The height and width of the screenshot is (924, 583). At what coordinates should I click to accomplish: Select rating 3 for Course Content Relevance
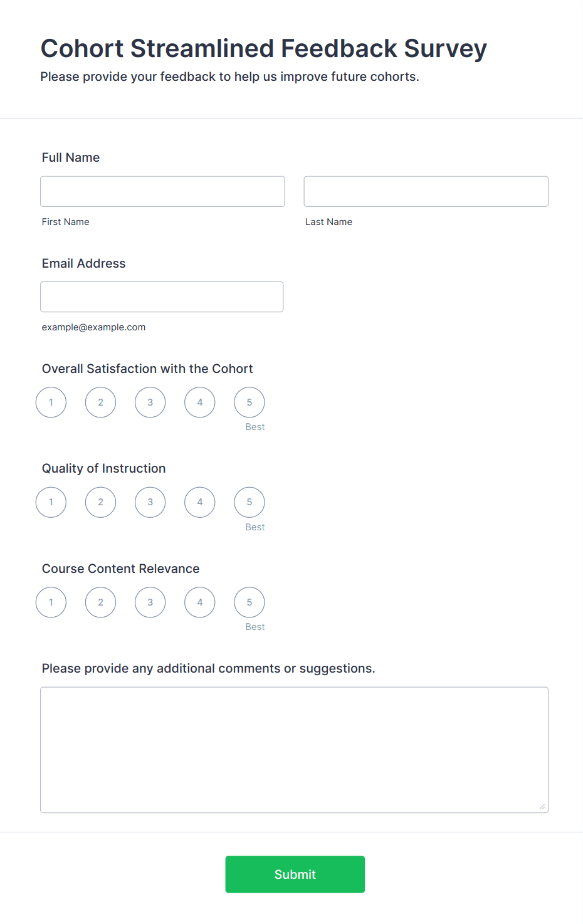coord(150,602)
